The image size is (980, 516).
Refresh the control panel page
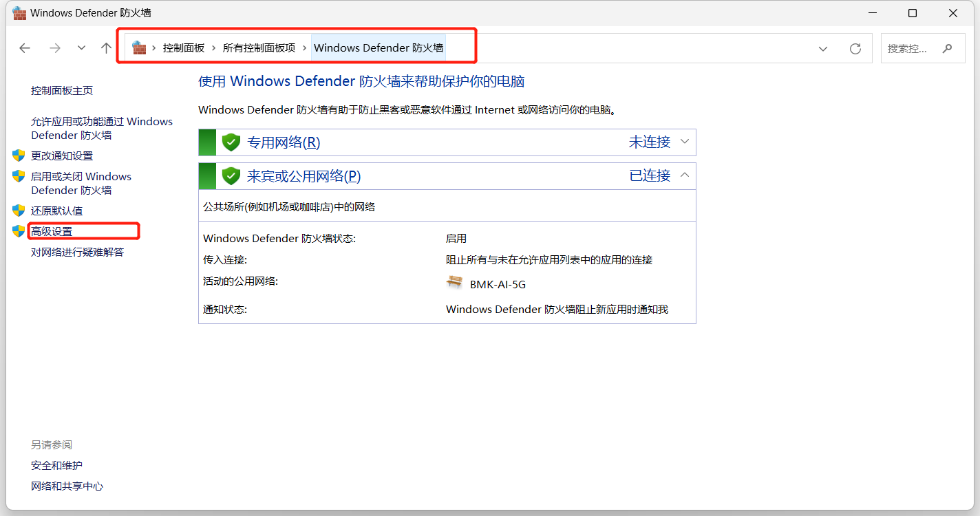pos(855,48)
